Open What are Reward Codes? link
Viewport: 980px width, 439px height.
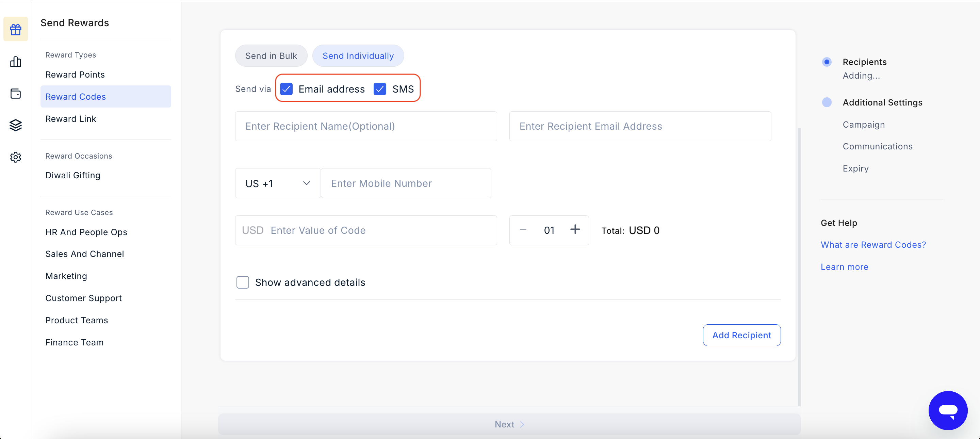(x=873, y=245)
